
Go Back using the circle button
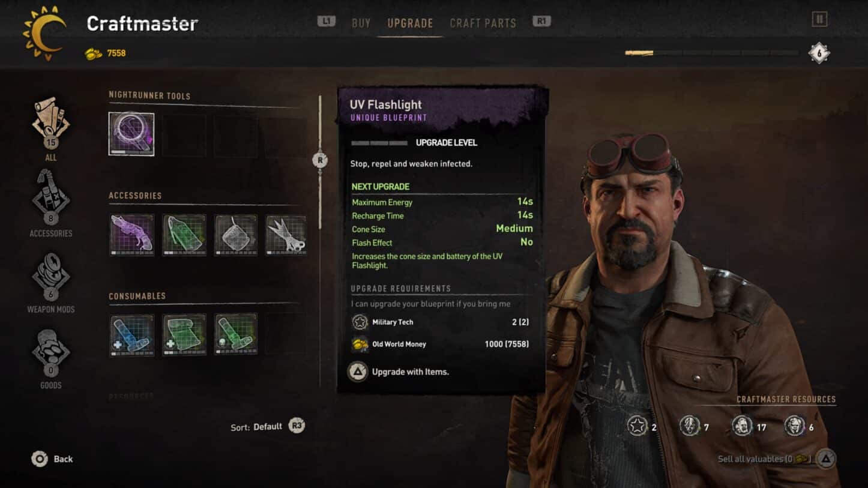[52, 459]
